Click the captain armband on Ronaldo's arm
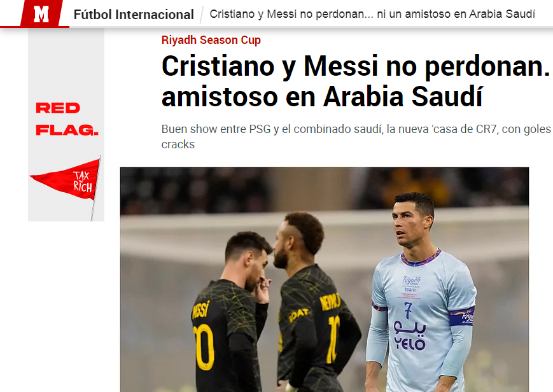The height and width of the screenshot is (392, 553). click(461, 317)
